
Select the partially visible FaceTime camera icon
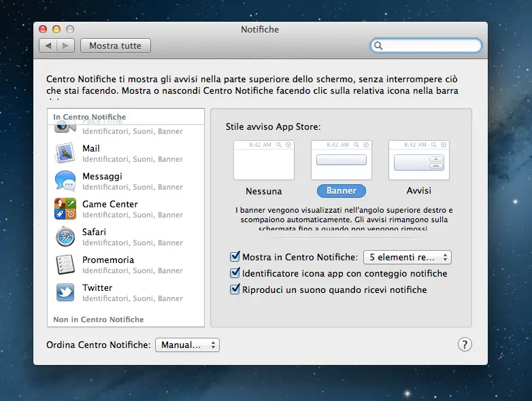[x=65, y=128]
